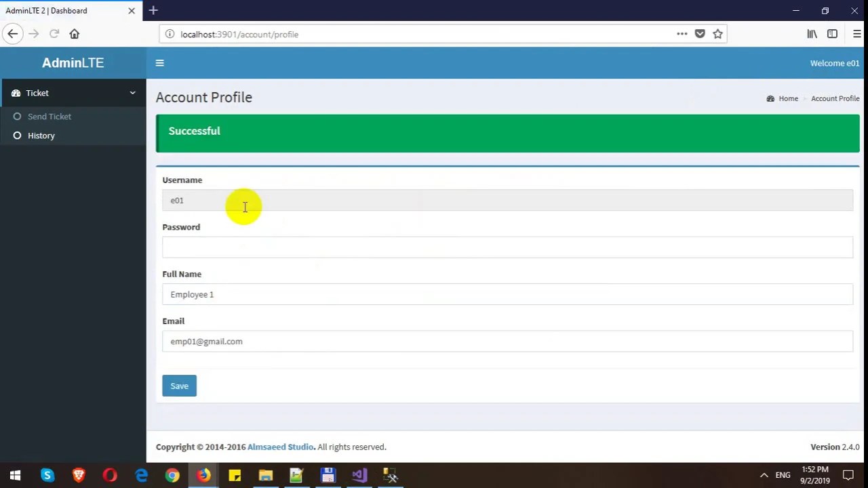
Task: Open the Ticket sidebar menu
Action: coord(73,93)
